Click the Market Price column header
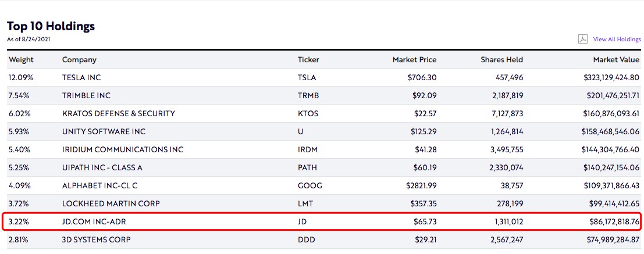This screenshot has height=254, width=644. (414, 60)
